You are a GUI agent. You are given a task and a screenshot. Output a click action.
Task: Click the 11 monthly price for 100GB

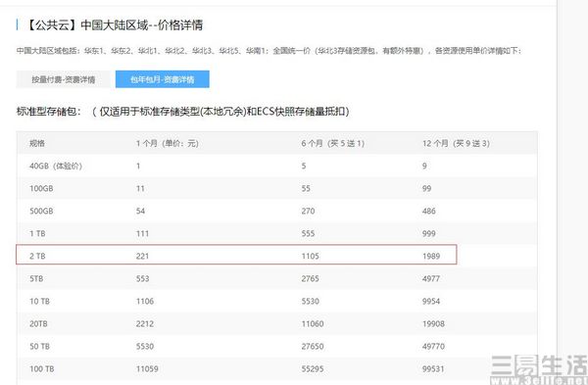[140, 188]
